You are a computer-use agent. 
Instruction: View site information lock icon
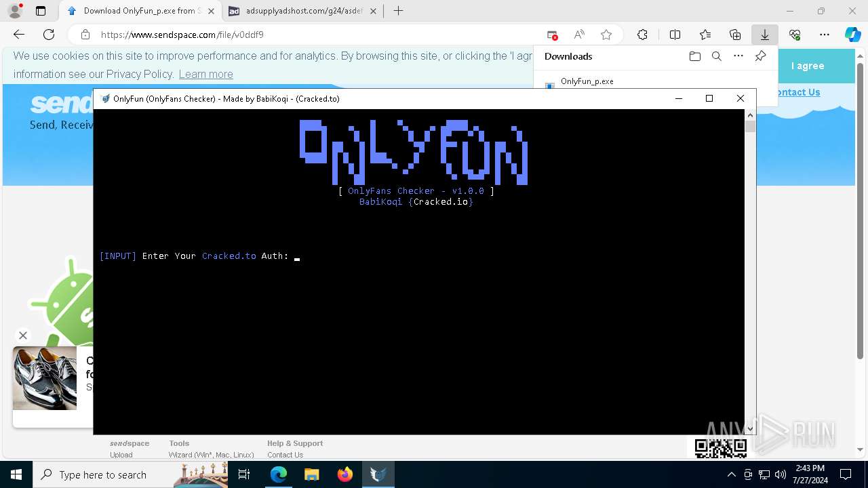85,35
